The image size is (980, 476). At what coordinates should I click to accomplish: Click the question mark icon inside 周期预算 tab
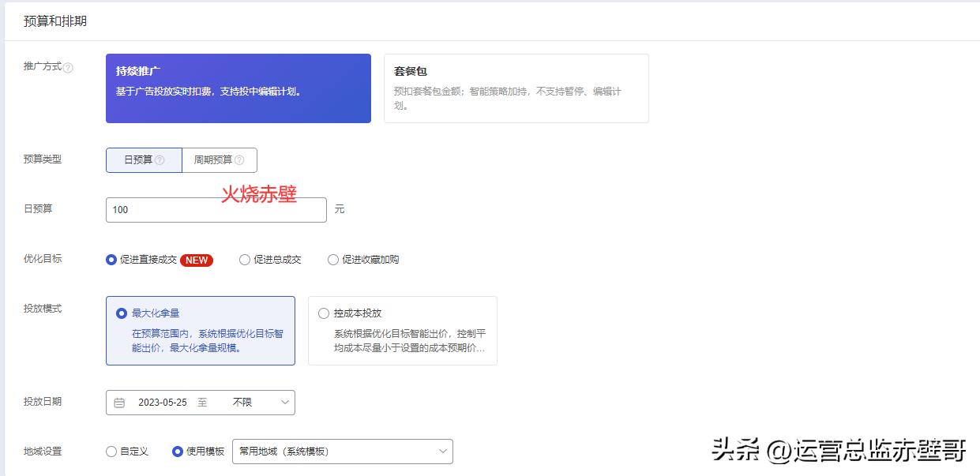coord(239,159)
